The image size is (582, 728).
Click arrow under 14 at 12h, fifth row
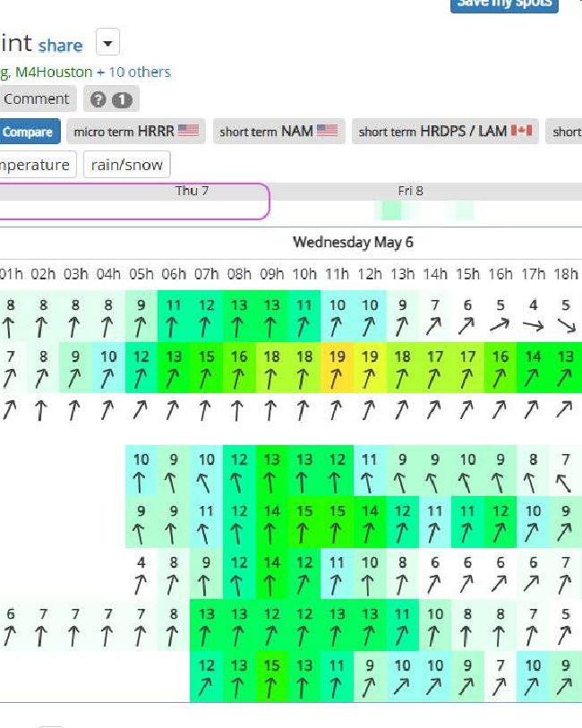coord(369,533)
